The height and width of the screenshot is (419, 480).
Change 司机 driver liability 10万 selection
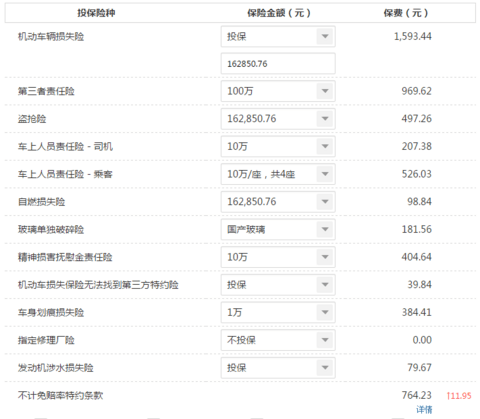278,146
